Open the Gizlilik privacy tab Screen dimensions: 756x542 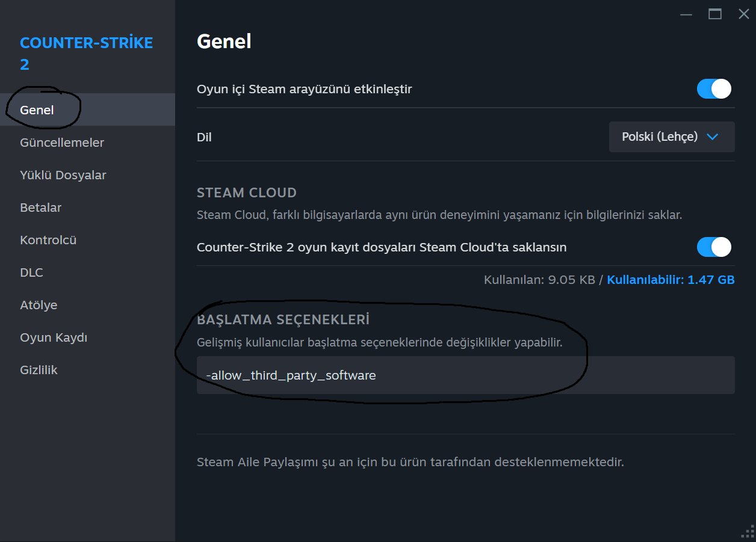coord(39,370)
